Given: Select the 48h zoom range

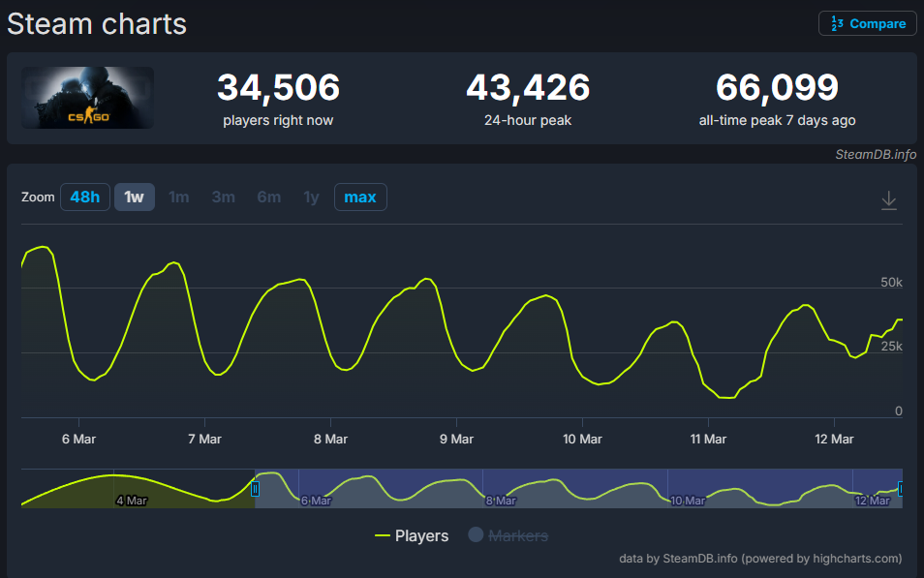Looking at the screenshot, I should pos(85,197).
